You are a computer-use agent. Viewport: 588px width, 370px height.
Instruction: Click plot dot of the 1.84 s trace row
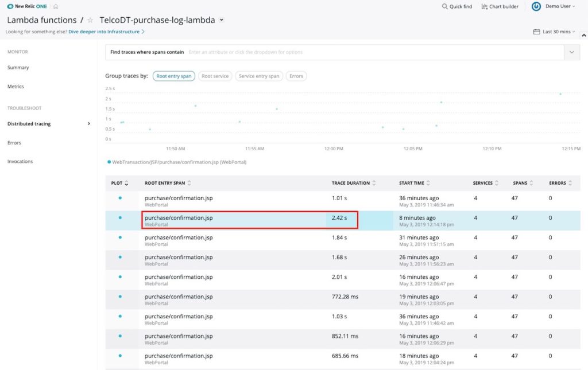[120, 237]
